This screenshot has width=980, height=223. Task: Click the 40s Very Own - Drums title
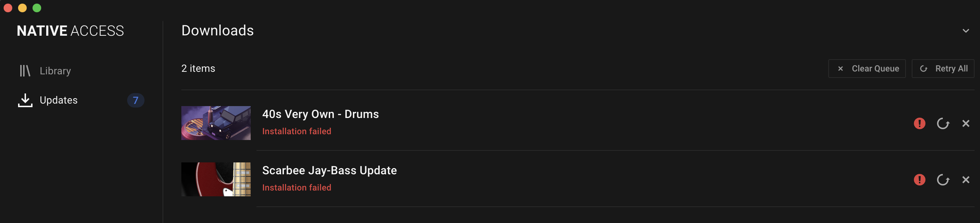(320, 114)
